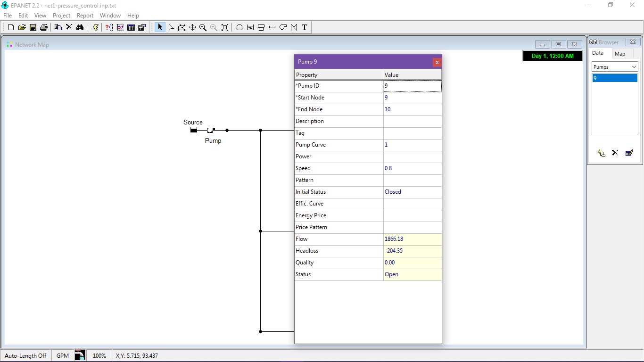Screen dimensions: 644x362
Task: Add a new pump via Browser add icon
Action: 601,153
